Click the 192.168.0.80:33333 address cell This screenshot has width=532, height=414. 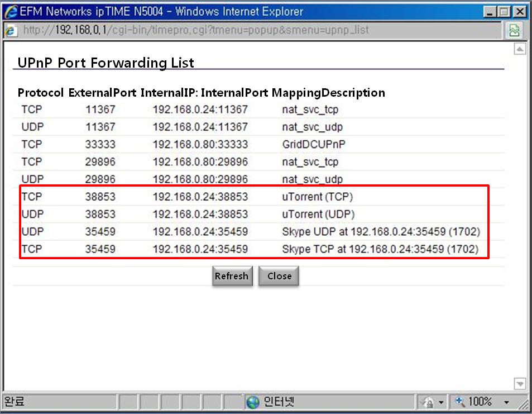(x=200, y=144)
